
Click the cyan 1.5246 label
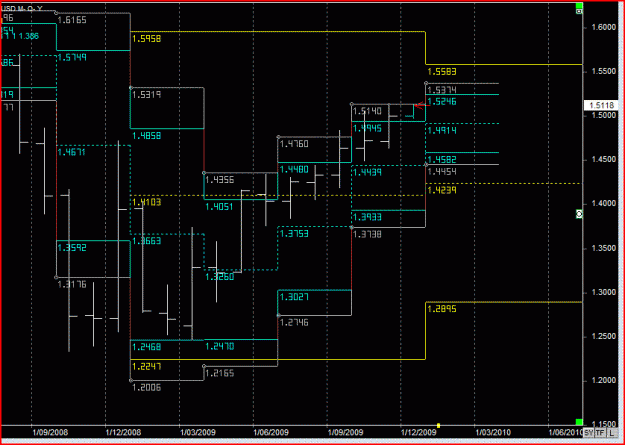(442, 102)
